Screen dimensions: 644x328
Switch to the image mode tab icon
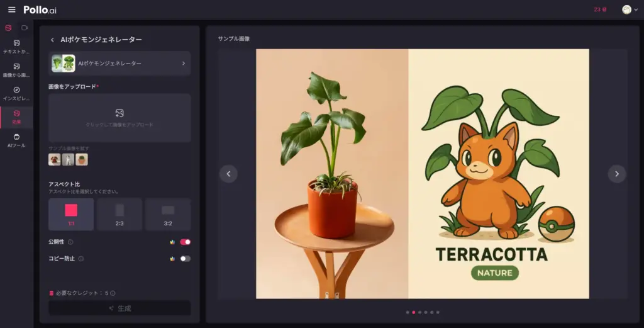[8, 28]
